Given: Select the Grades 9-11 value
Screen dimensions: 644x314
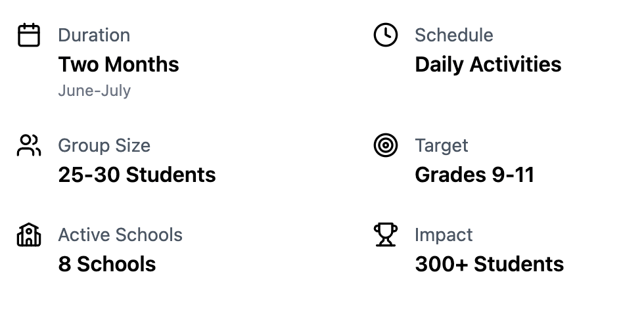Looking at the screenshot, I should [x=474, y=175].
